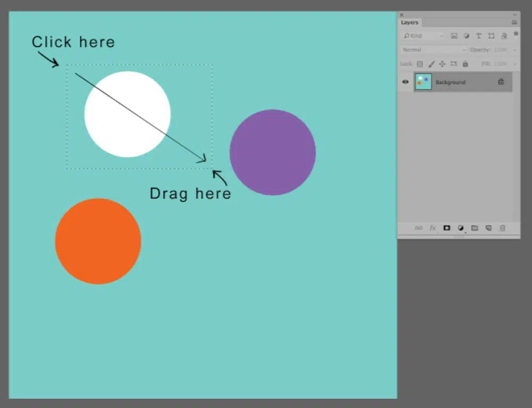This screenshot has height=408, width=532.
Task: Click the Link layers icon
Action: click(x=419, y=228)
